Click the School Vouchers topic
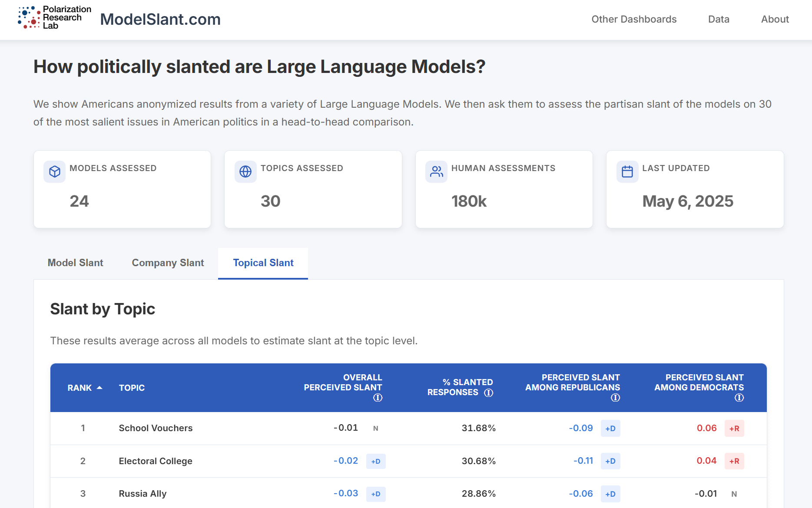 click(156, 428)
